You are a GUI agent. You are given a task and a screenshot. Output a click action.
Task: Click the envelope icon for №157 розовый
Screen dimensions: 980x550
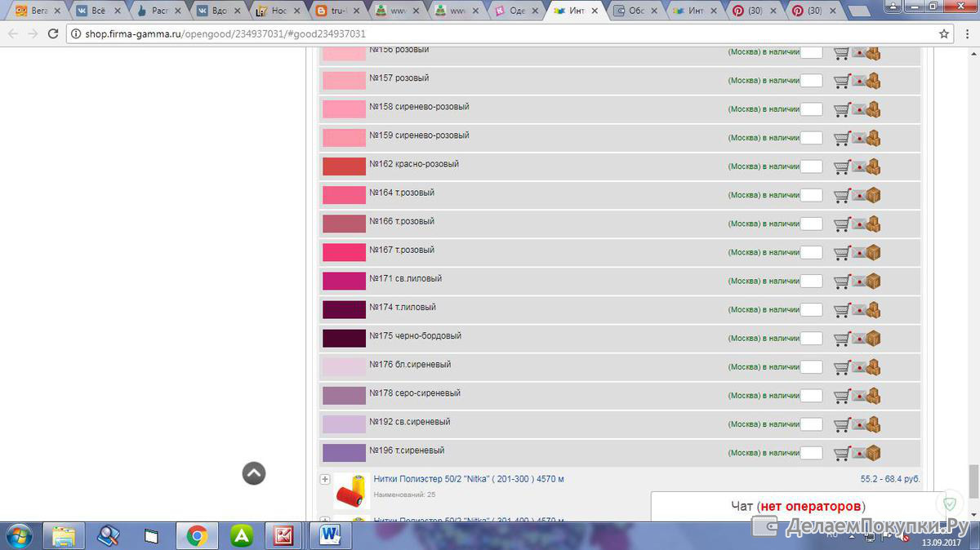click(x=858, y=81)
